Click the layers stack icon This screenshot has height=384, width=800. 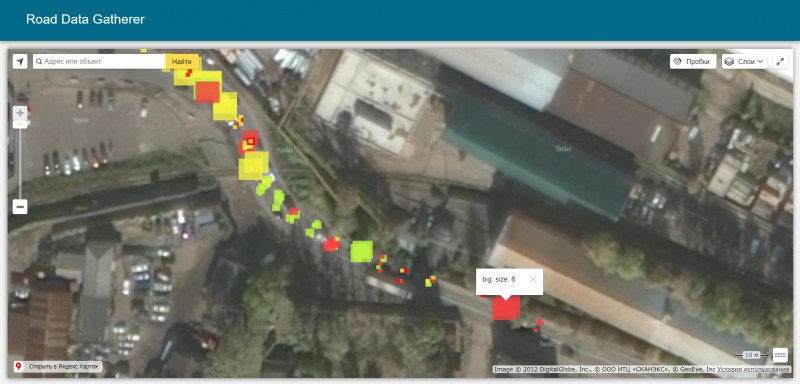click(729, 62)
